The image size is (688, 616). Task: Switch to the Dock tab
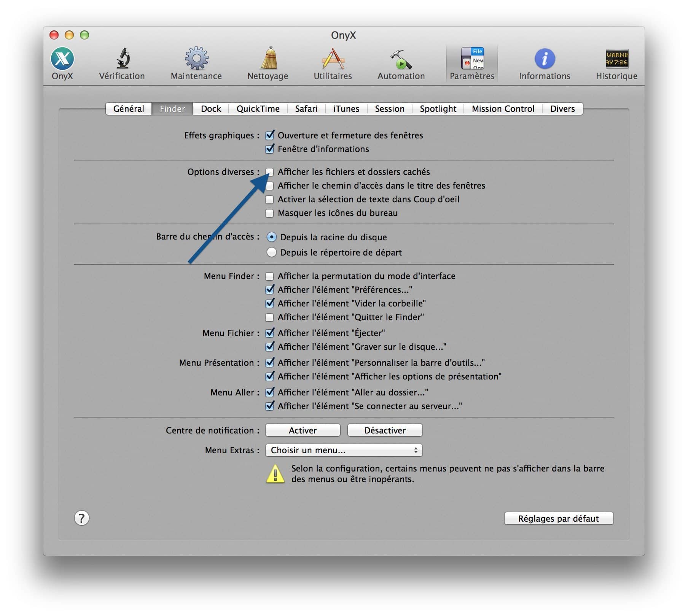point(211,109)
